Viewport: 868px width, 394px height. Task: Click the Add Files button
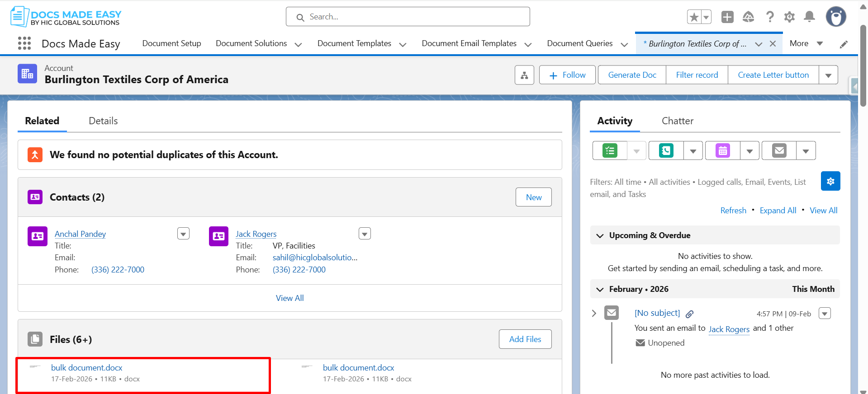click(525, 339)
